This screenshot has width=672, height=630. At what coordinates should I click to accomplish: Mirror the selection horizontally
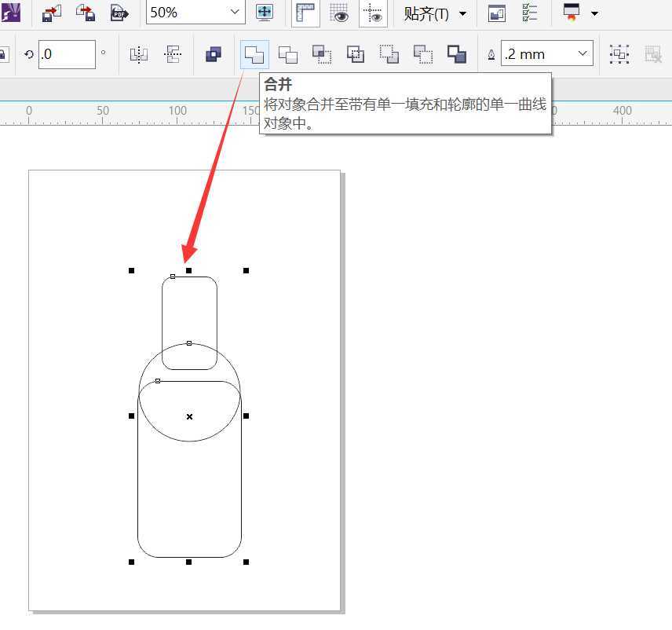138,55
